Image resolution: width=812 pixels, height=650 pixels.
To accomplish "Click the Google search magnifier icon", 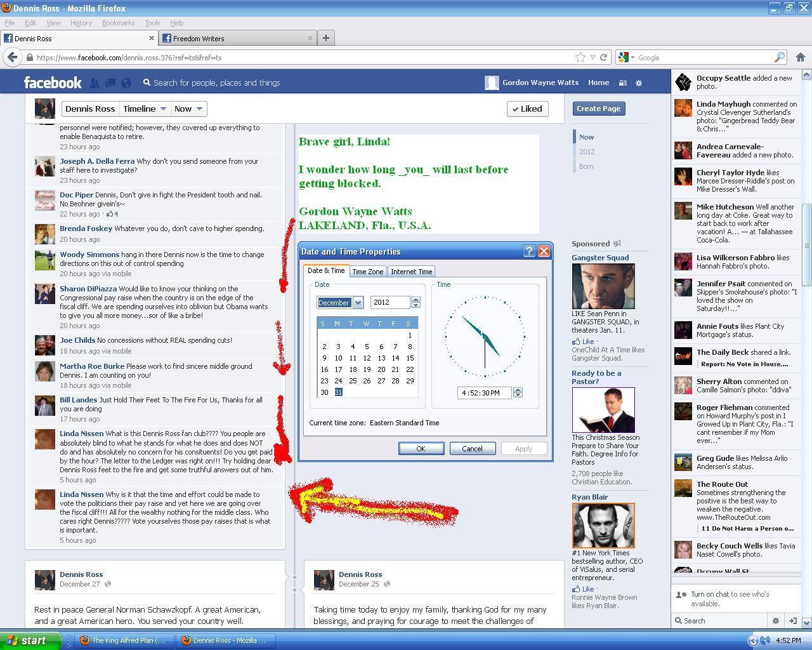I will click(x=780, y=57).
